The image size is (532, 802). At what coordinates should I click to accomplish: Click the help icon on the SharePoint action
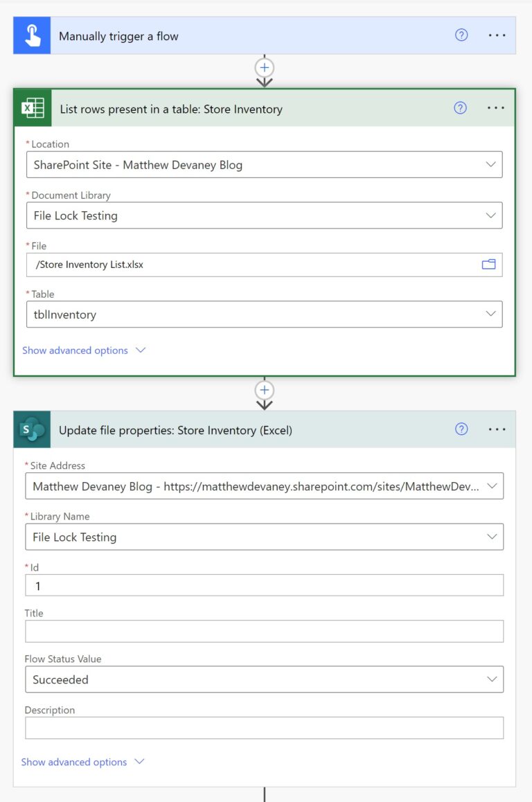461,429
